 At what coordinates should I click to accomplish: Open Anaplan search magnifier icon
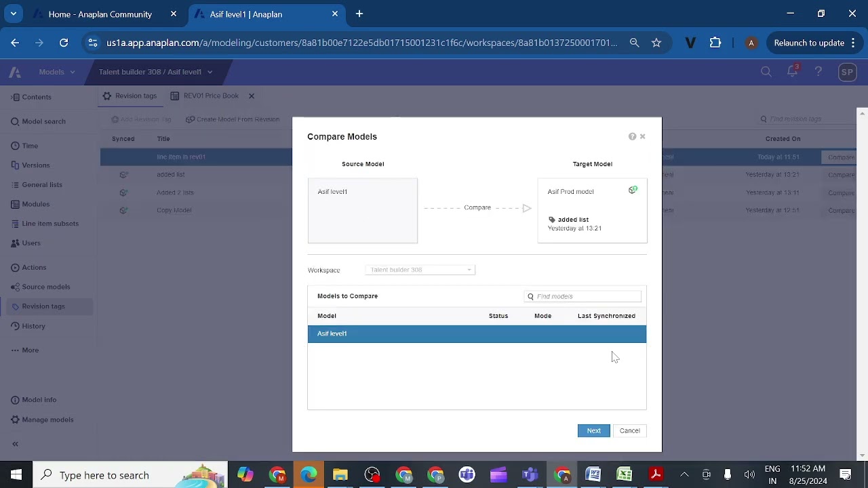point(766,72)
